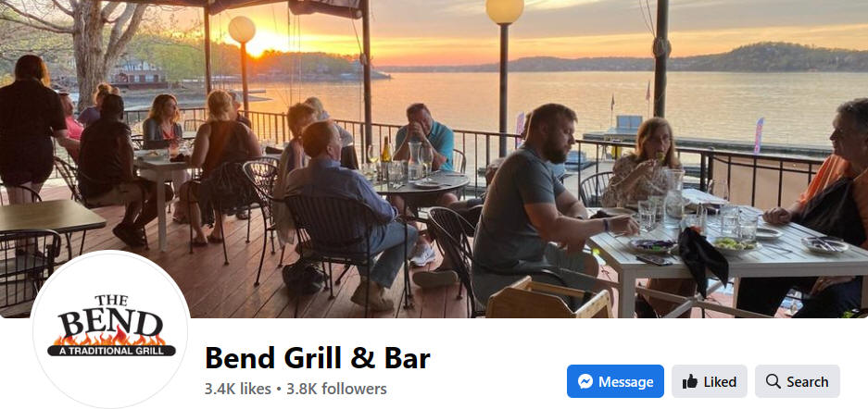Open the Message button to chat

[615, 381]
